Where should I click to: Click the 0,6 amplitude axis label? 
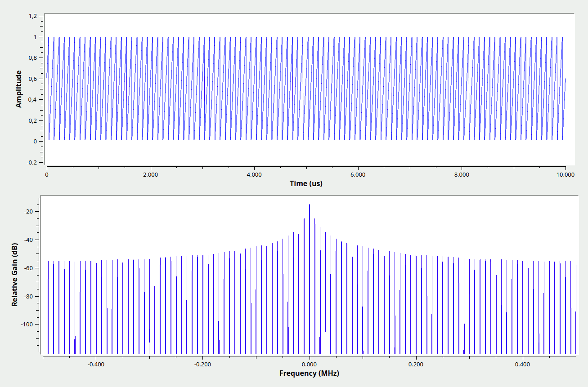click(32, 79)
